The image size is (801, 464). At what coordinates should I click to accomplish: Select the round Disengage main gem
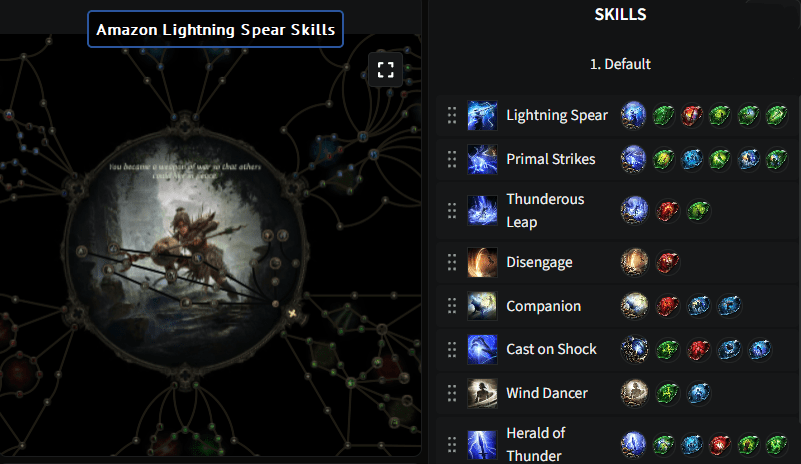pyautogui.click(x=634, y=262)
